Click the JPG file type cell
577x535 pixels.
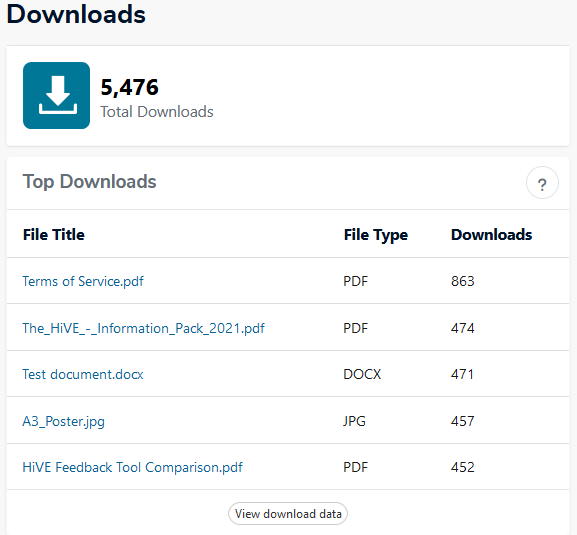tap(354, 421)
